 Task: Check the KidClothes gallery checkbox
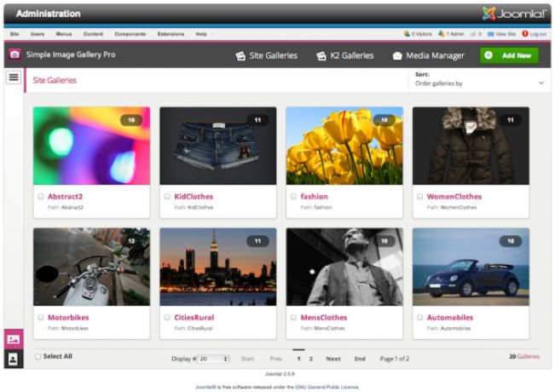point(167,196)
